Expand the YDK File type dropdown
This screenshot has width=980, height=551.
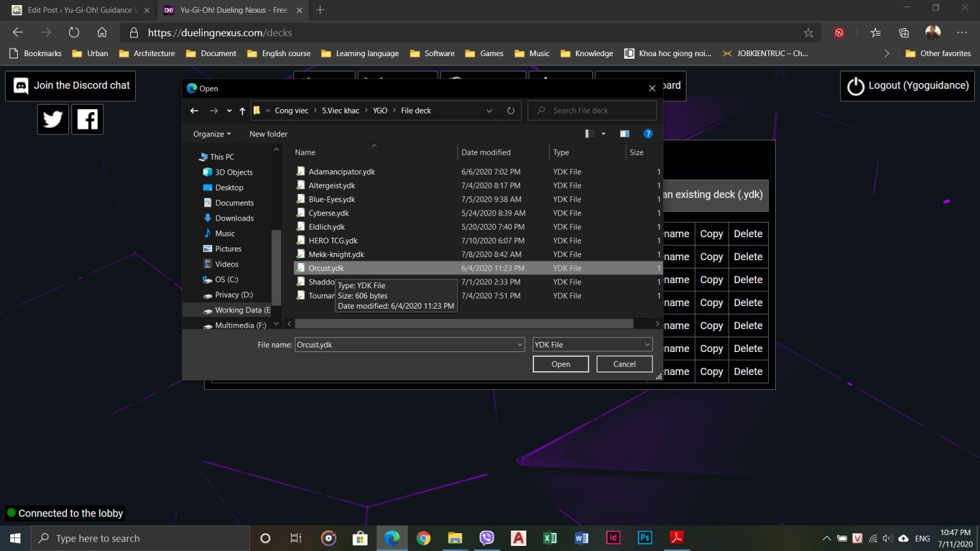pos(648,344)
